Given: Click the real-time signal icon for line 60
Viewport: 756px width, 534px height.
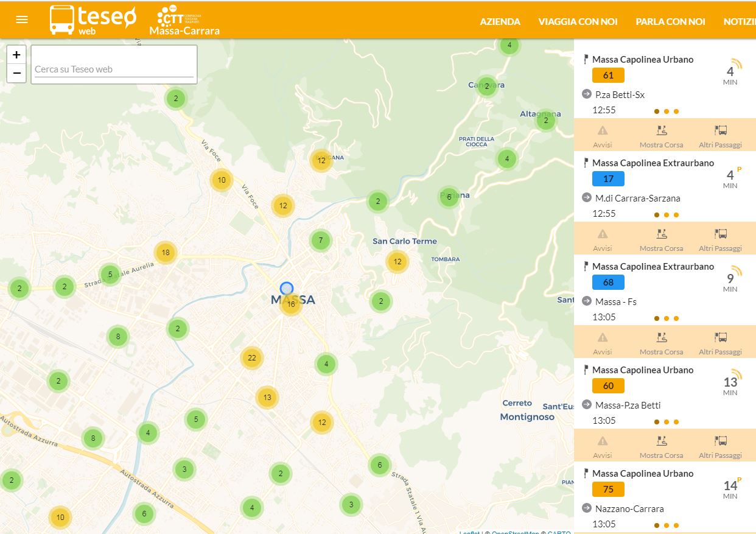Looking at the screenshot, I should pyautogui.click(x=737, y=374).
